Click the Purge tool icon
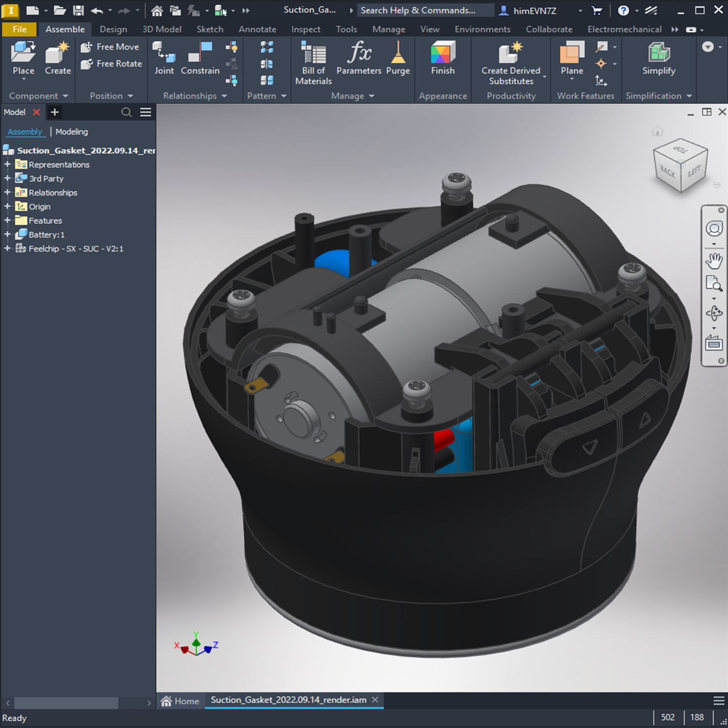Screen dimensions: 728x728 click(398, 52)
